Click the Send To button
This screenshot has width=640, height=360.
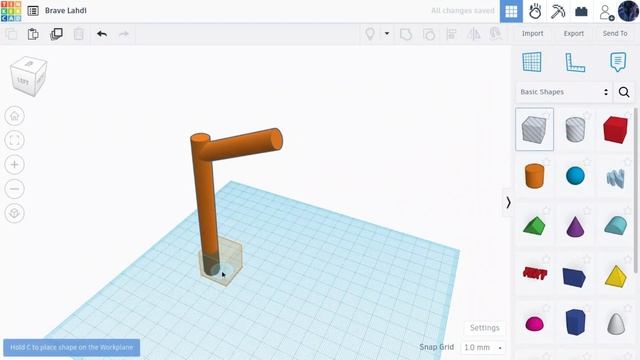click(615, 33)
